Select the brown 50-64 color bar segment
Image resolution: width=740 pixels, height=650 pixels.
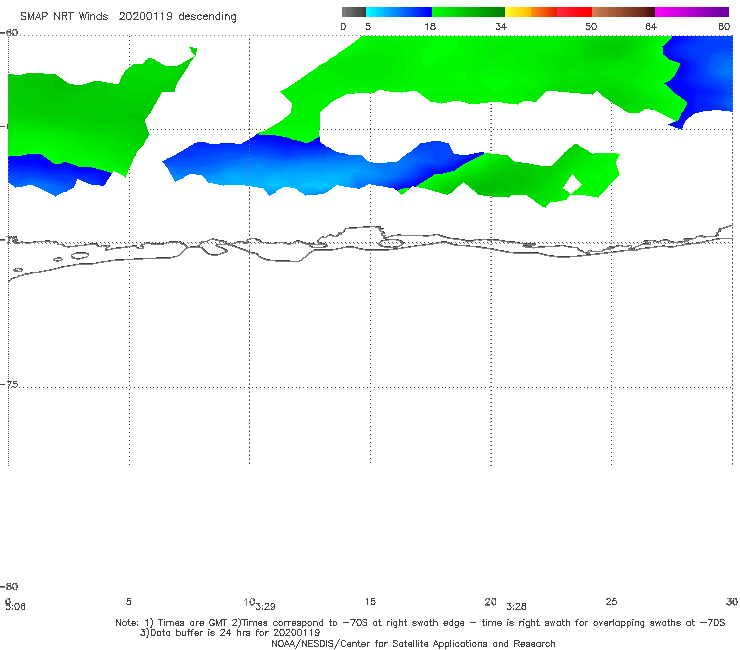pyautogui.click(x=623, y=12)
